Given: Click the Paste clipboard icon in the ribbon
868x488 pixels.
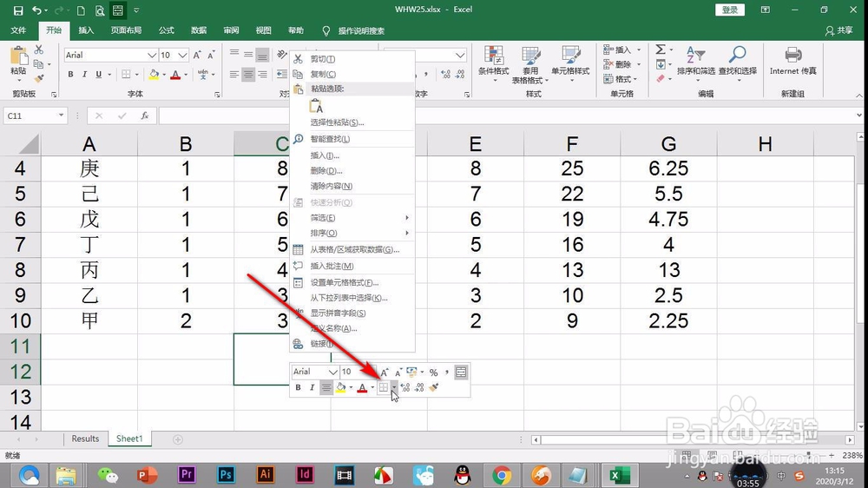Looking at the screenshot, I should tap(18, 56).
